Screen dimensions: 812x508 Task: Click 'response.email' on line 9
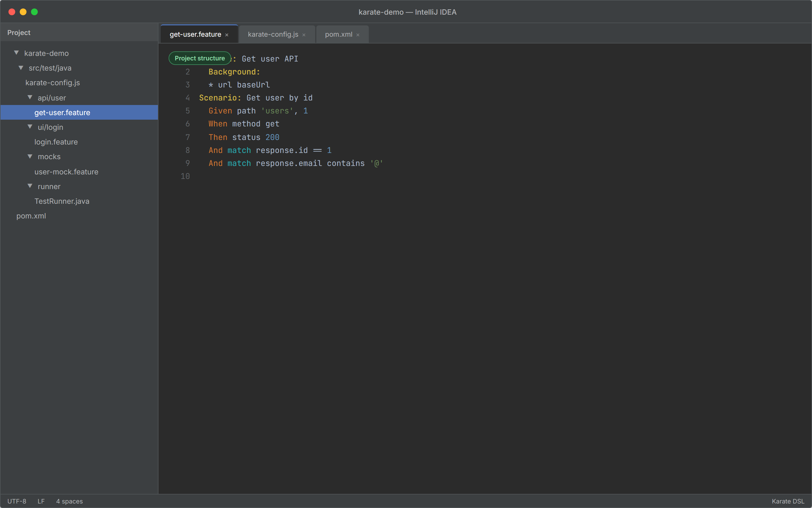point(289,163)
